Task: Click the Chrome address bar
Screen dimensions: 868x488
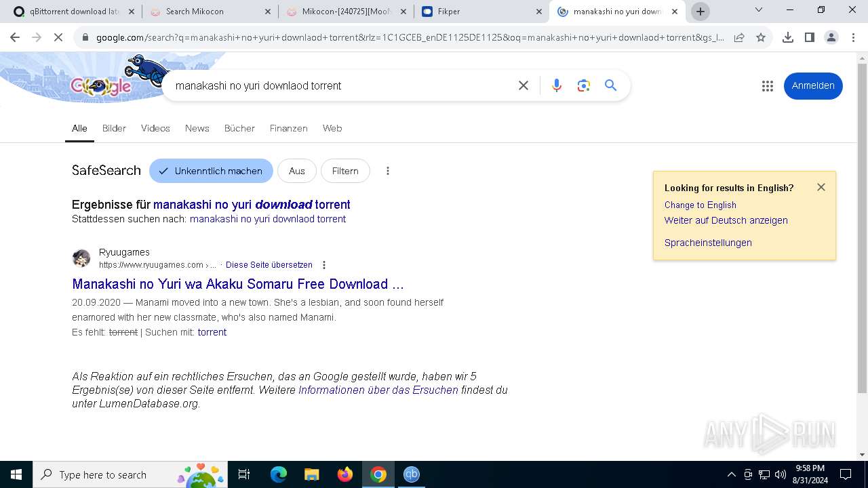Action: (410, 37)
